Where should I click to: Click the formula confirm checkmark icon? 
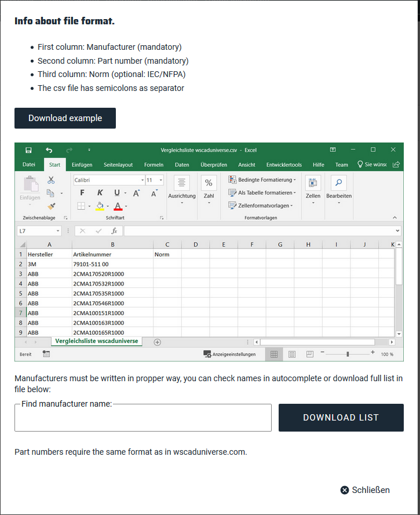pyautogui.click(x=98, y=231)
